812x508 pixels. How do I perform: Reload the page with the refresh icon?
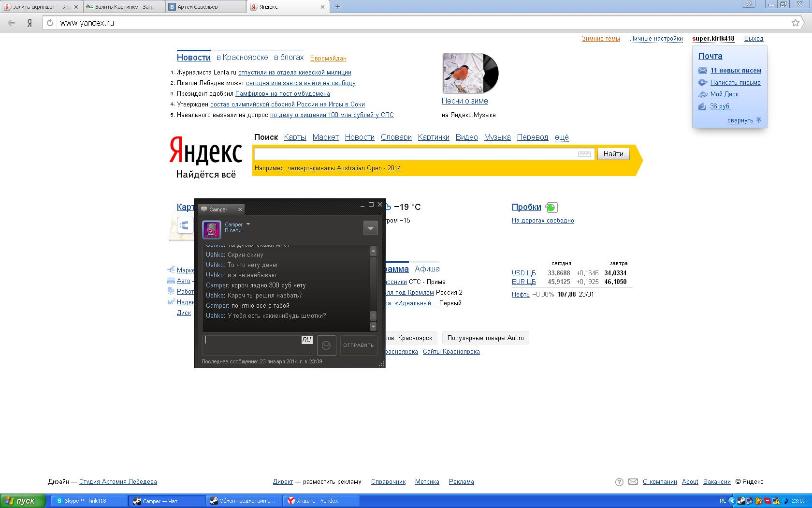pos(50,23)
